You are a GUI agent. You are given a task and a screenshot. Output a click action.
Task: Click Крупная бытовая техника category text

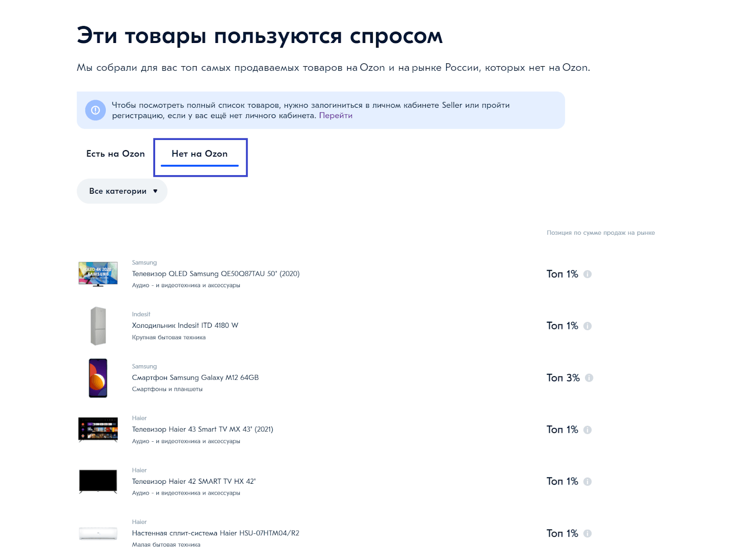coord(169,337)
